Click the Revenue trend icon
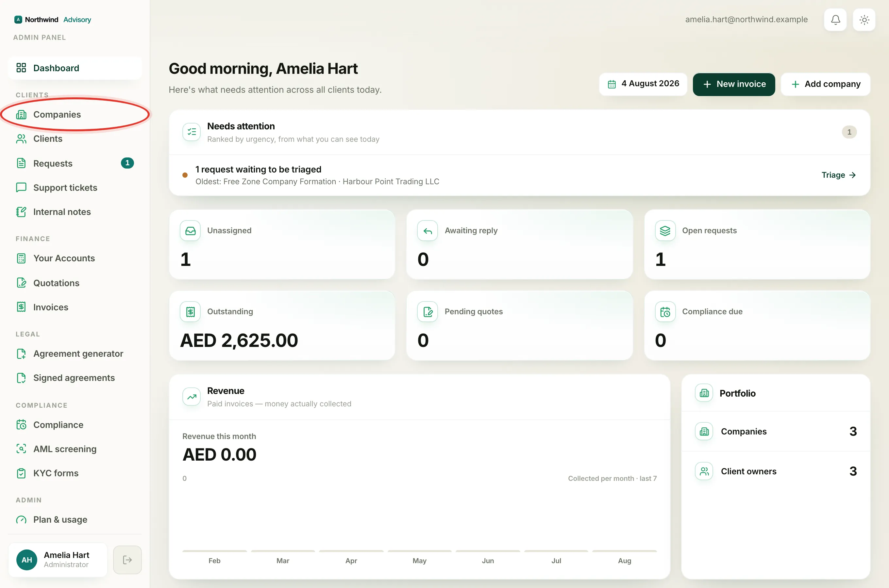This screenshot has height=588, width=889. [191, 397]
